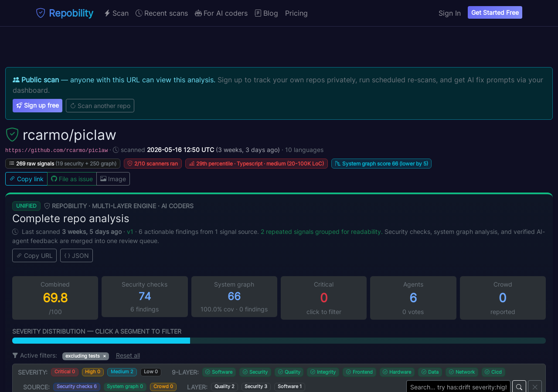Open the Pricing page
The height and width of the screenshot is (392, 558).
[296, 13]
